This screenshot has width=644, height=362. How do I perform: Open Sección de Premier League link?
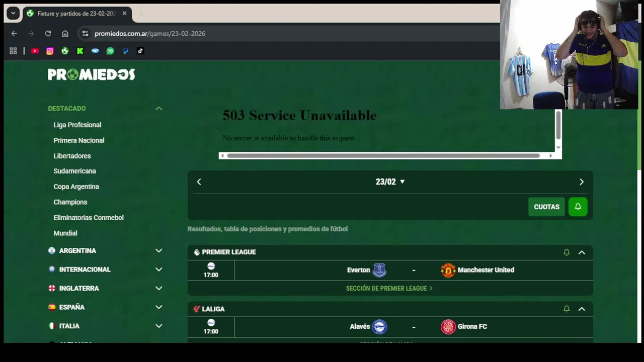tap(389, 289)
